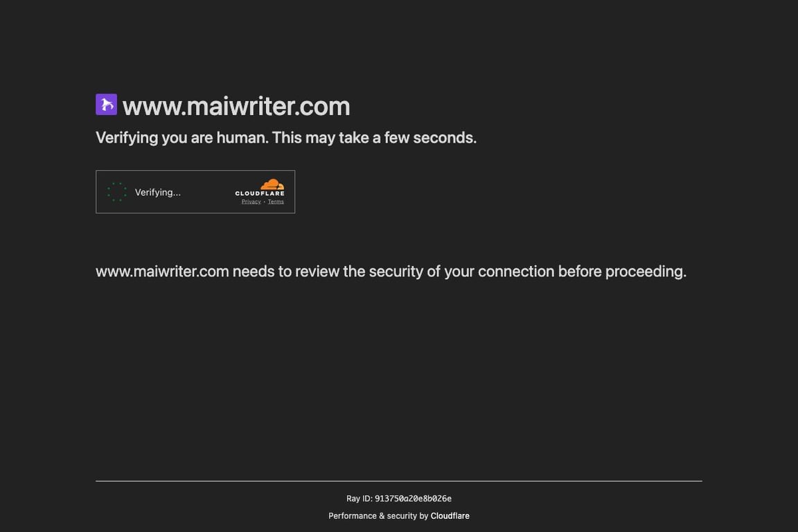
Task: Click the horizontal divider above footer
Action: point(399,481)
